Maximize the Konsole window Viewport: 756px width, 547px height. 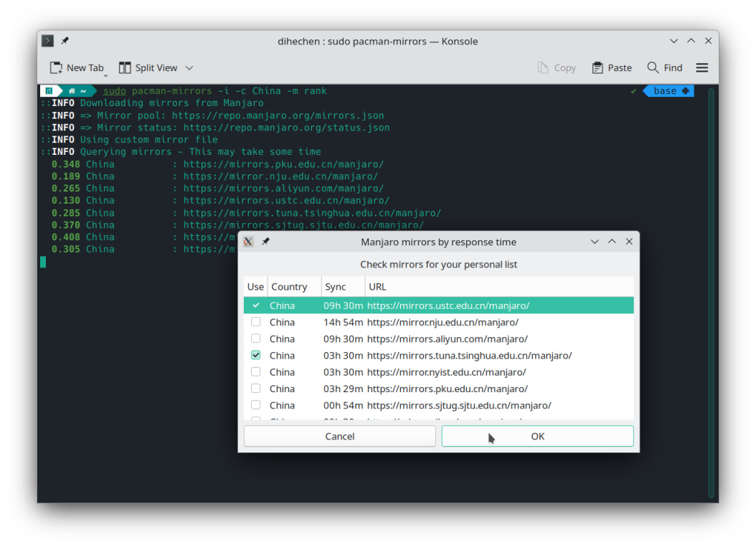[x=691, y=41]
